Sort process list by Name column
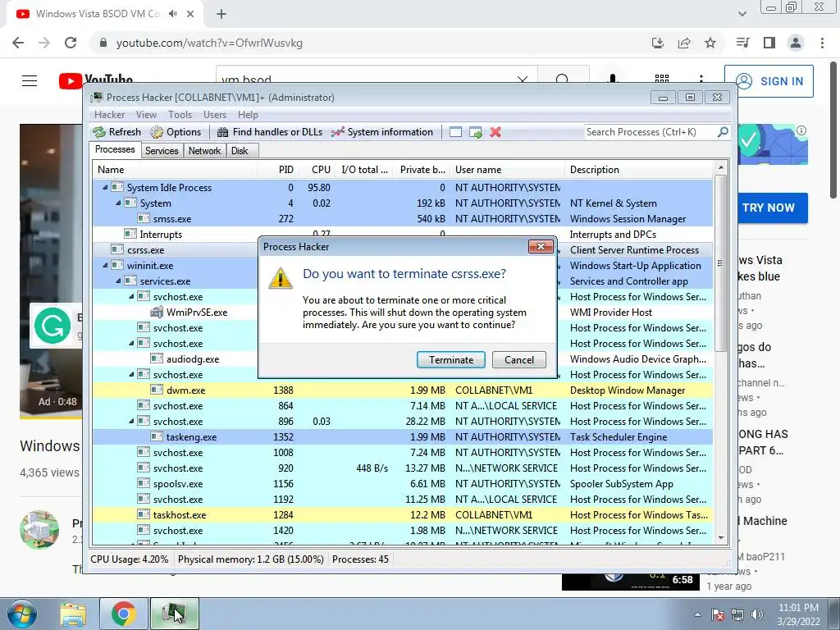This screenshot has height=630, width=840. click(x=175, y=170)
